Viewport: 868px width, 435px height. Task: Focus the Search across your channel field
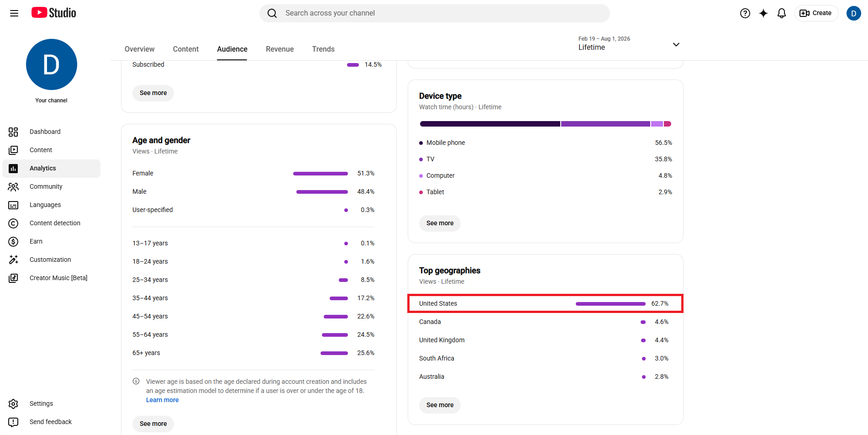434,13
